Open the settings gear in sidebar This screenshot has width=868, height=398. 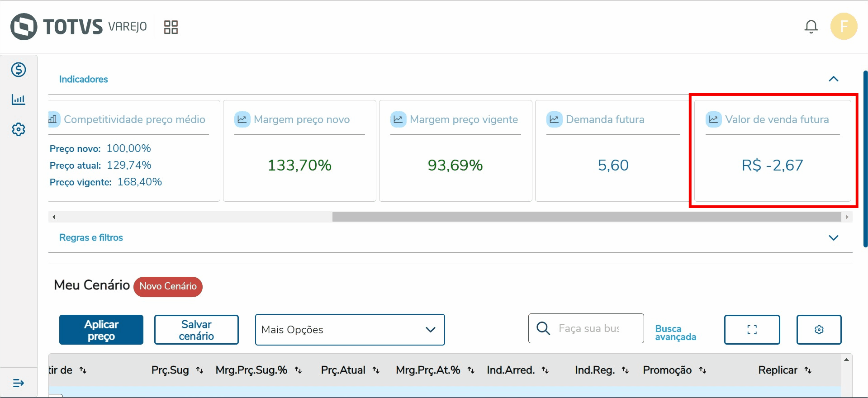coord(19,129)
